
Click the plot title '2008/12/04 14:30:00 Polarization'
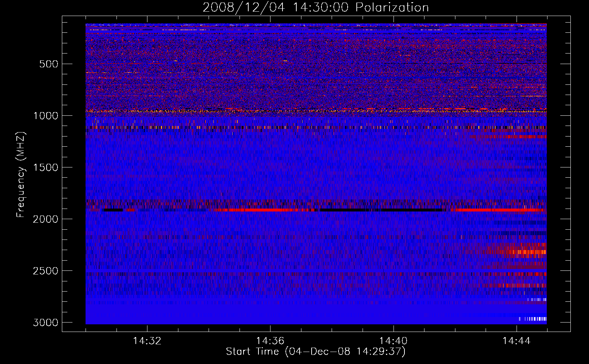click(x=316, y=8)
